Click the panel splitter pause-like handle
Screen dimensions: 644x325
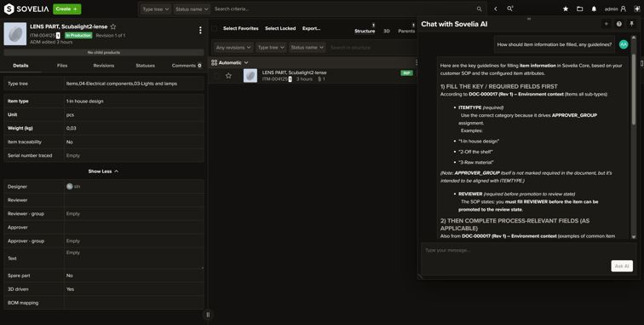[208, 315]
